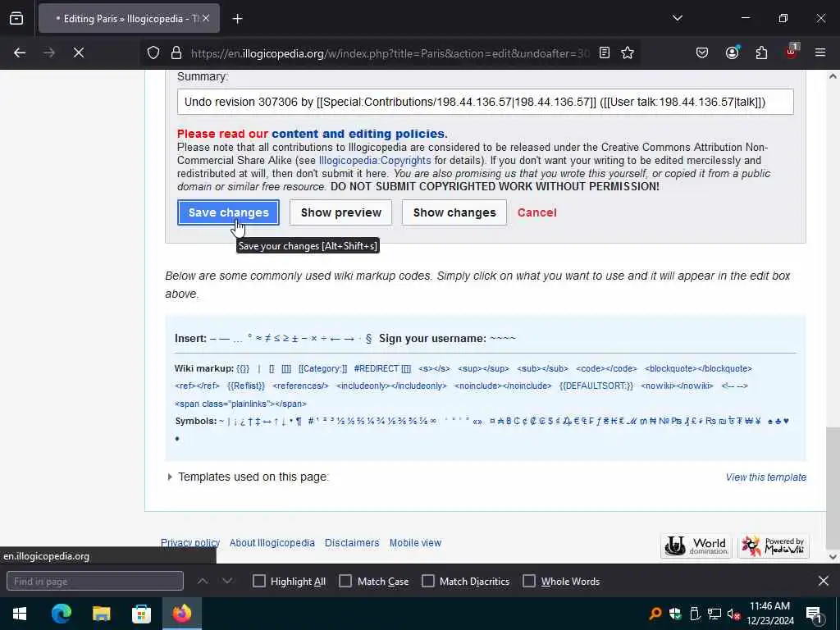840x630 pixels.
Task: Open uBlock Origin extension icon
Action: [792, 52]
